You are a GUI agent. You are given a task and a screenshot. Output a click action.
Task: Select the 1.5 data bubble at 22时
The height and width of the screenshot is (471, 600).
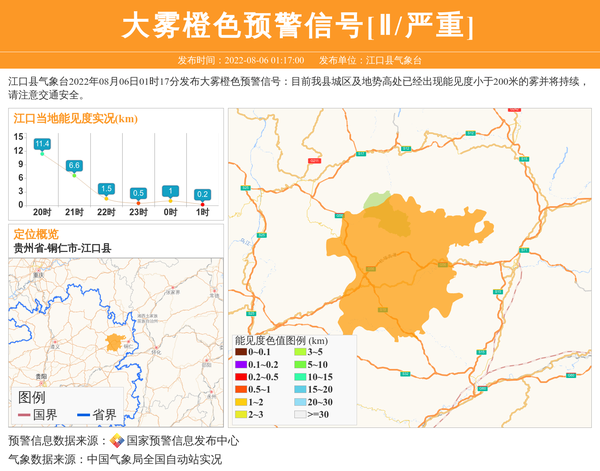[x=106, y=188]
